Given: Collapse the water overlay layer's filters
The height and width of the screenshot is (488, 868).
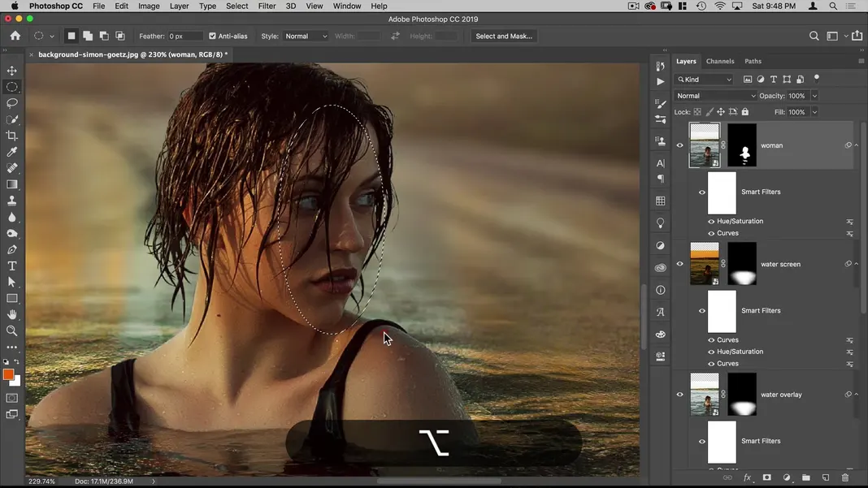Looking at the screenshot, I should tap(857, 395).
